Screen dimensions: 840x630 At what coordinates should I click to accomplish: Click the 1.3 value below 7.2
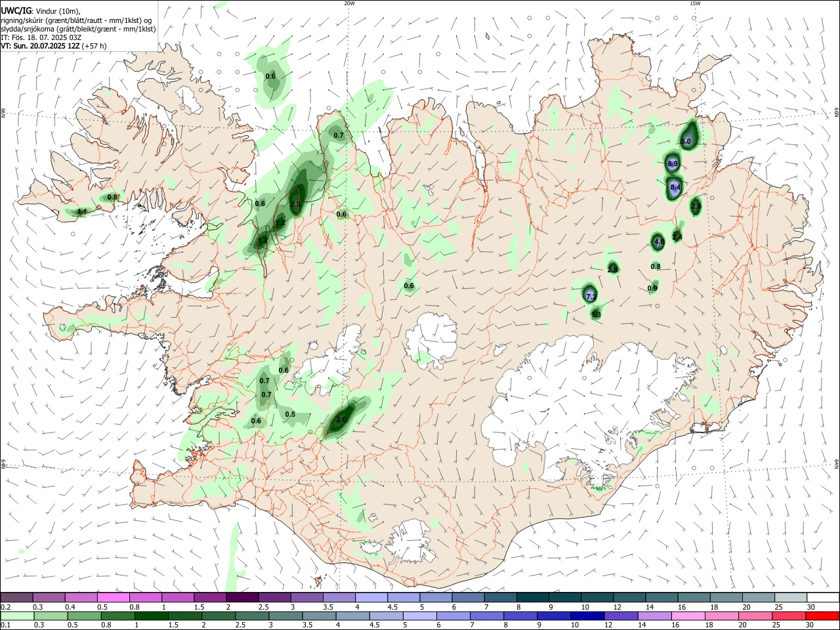[596, 315]
